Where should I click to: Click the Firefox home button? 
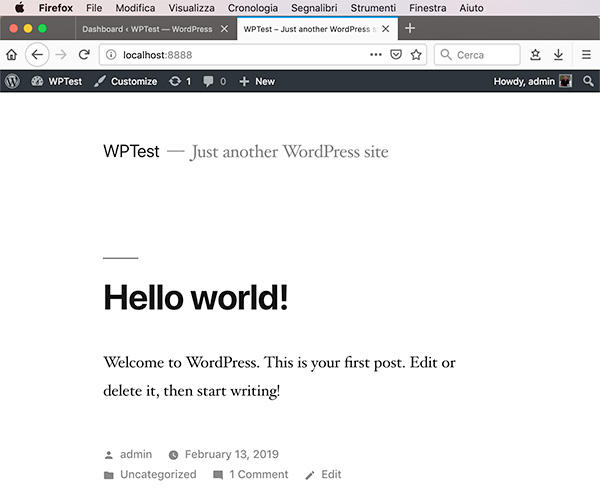12,54
